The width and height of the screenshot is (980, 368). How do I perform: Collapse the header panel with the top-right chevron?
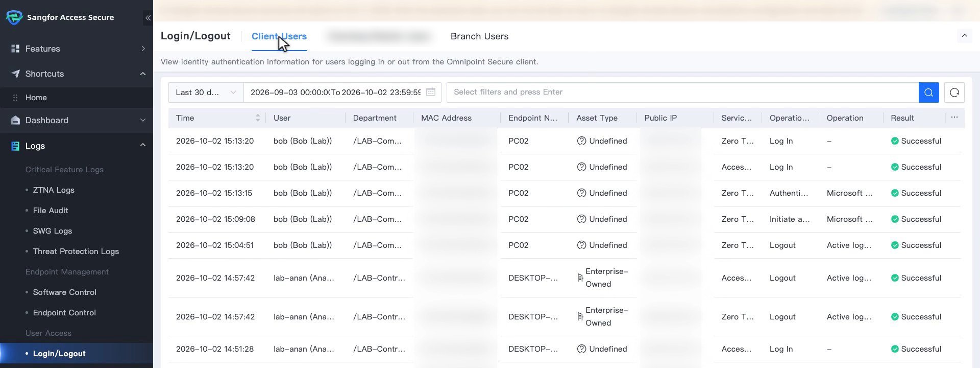(x=964, y=36)
